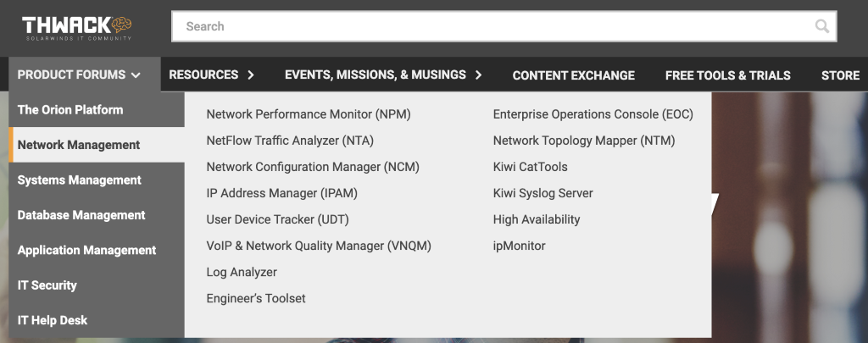
Task: Go to IP Address Manager (IPAM)
Action: (281, 193)
